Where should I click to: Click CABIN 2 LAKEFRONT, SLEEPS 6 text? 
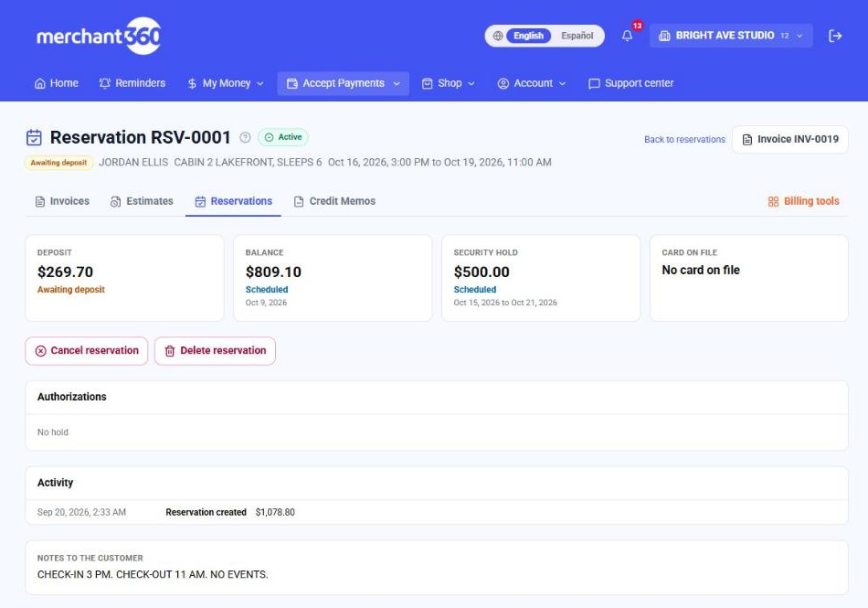pyautogui.click(x=248, y=163)
